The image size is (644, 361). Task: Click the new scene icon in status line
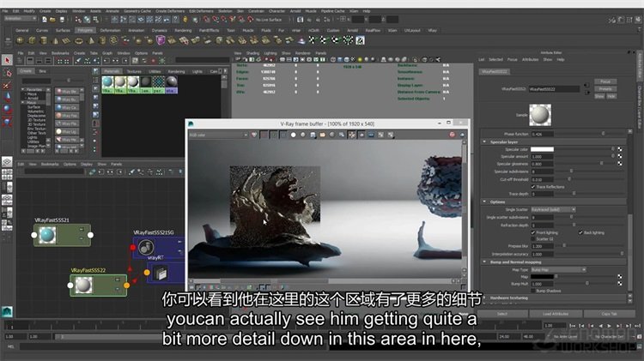(x=44, y=19)
